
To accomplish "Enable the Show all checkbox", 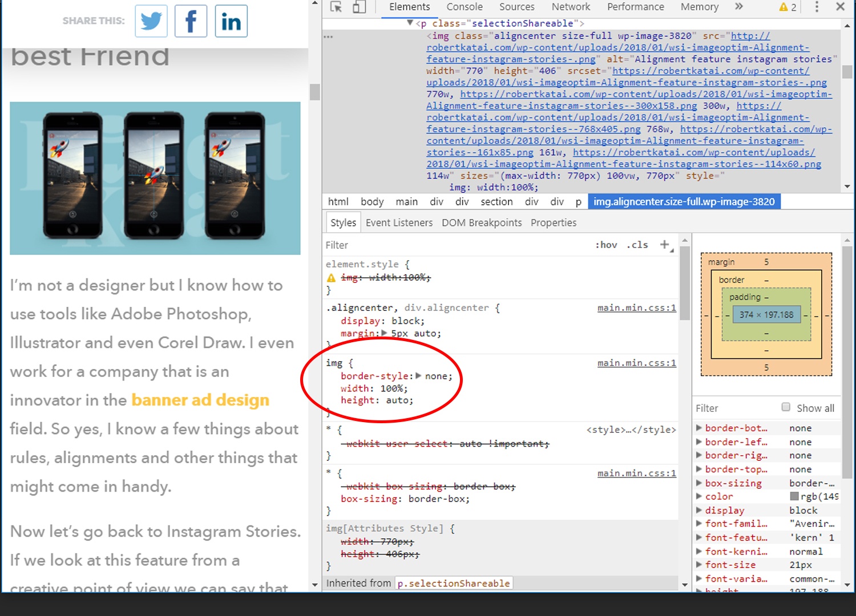I will 786,407.
